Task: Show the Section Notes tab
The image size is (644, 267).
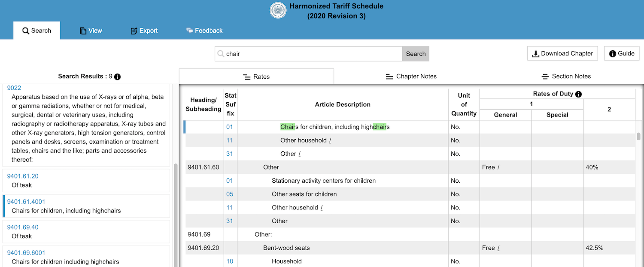Action: [x=566, y=77]
